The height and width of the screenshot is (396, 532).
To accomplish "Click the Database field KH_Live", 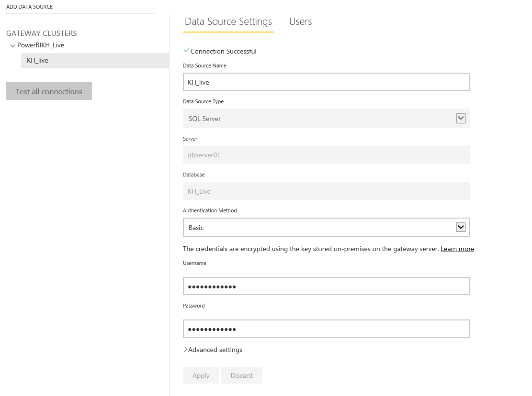I will coord(327,191).
